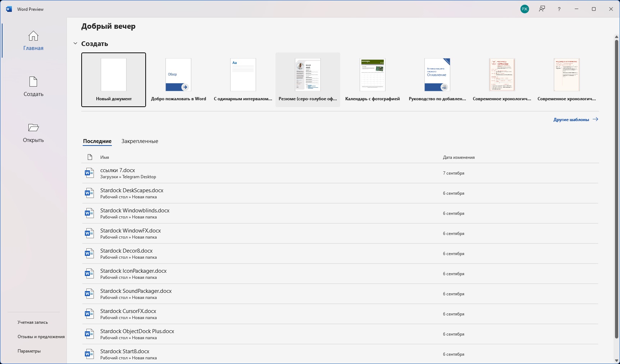Click Word file icon for Stardock Decor8.docx

(x=89, y=254)
